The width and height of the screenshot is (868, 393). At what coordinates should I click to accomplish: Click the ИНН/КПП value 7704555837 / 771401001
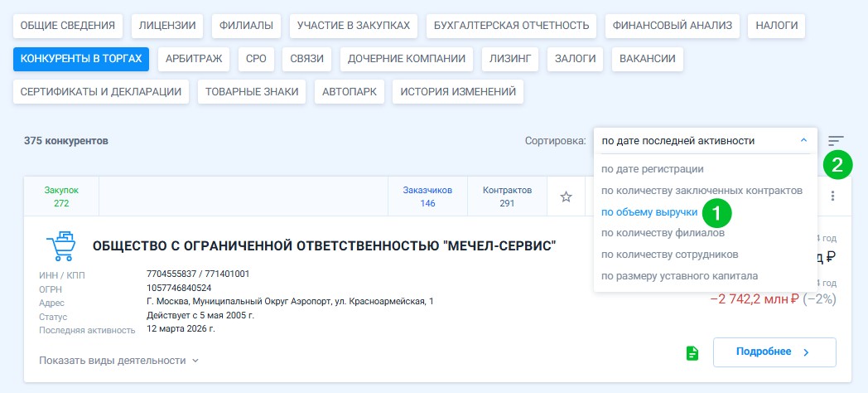point(198,274)
